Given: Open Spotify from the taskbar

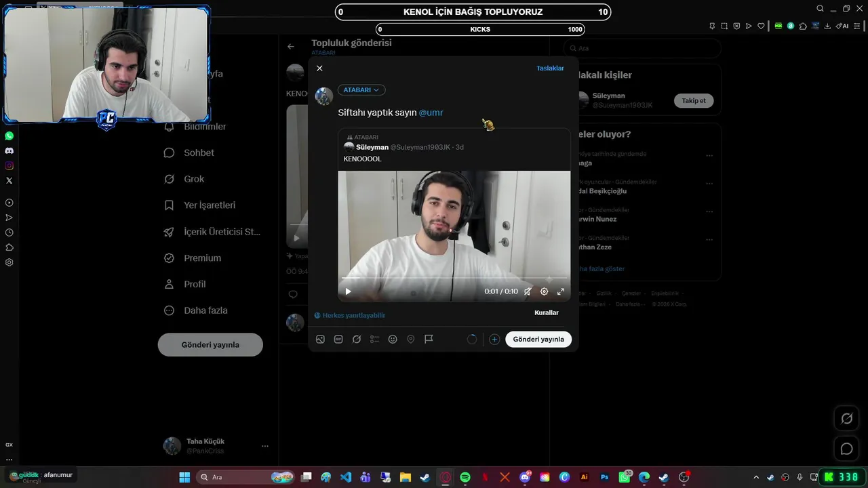Looking at the screenshot, I should 465,477.
